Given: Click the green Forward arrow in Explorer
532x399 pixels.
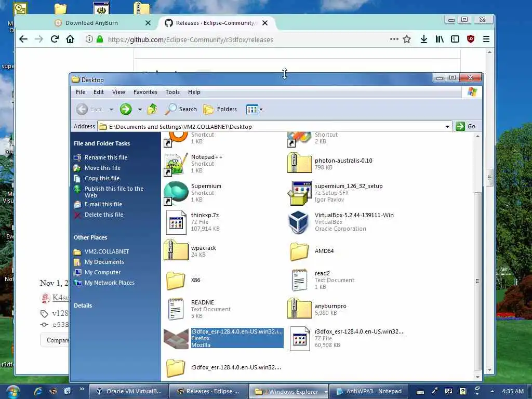Looking at the screenshot, I should pos(126,109).
